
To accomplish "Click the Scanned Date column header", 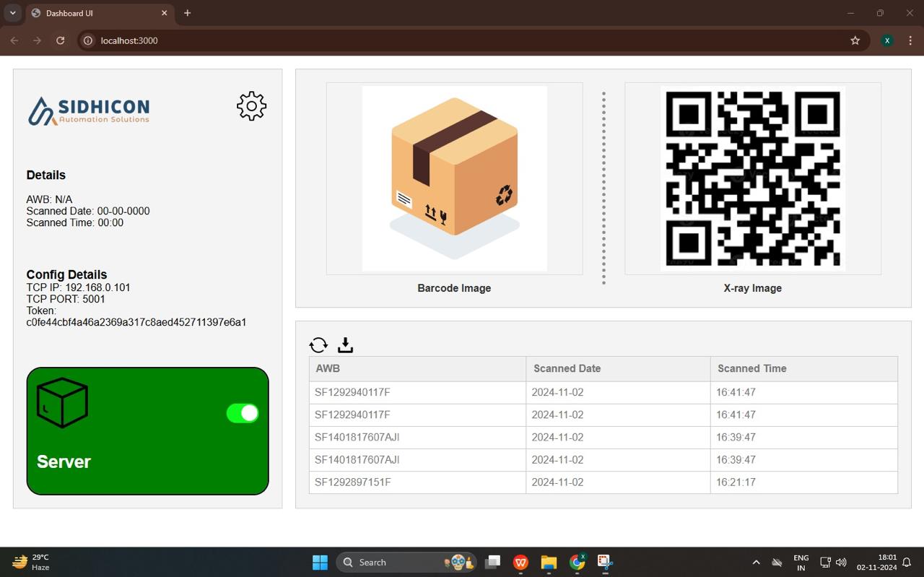I will click(618, 368).
